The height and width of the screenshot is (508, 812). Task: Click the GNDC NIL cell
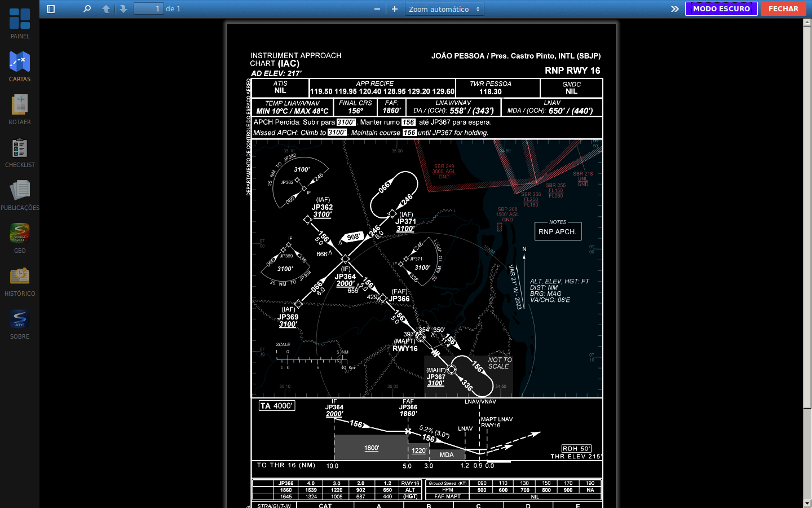click(571, 88)
